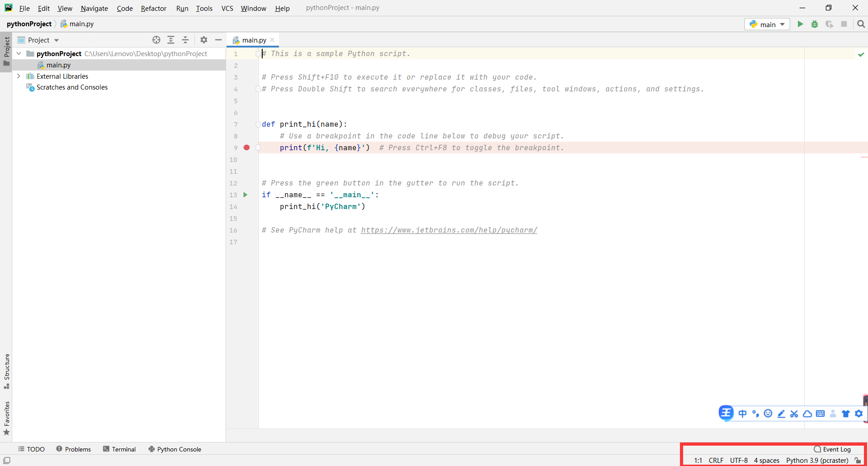Select opened file locate target icon
The height and width of the screenshot is (466, 868).
pos(156,40)
